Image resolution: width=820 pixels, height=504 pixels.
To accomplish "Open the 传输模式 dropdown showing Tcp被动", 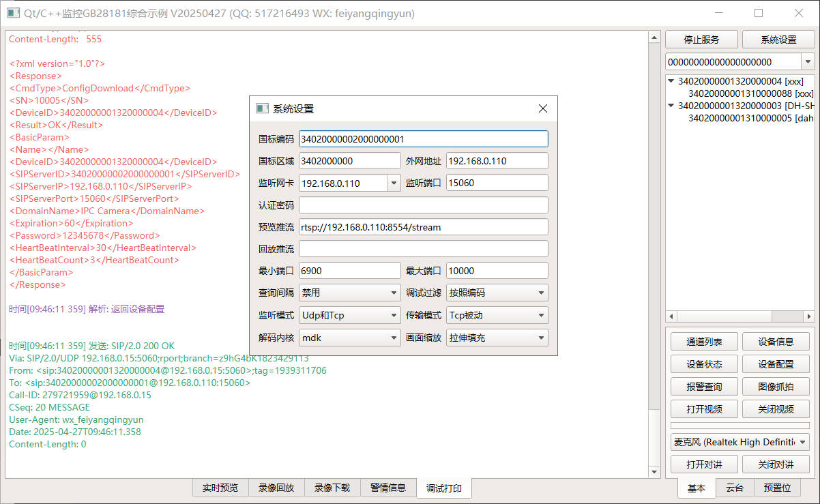I will tap(497, 315).
